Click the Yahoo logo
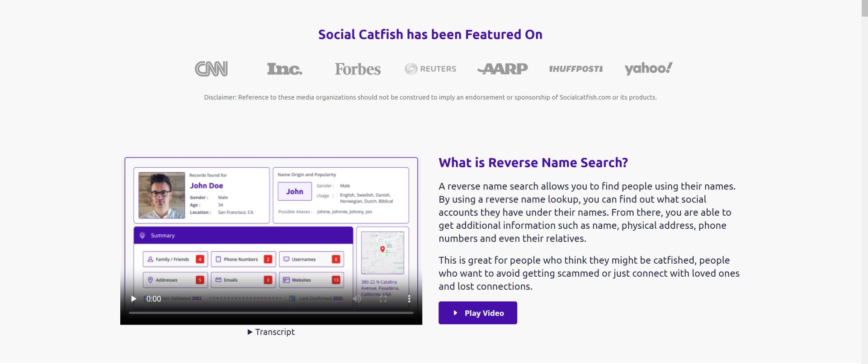This screenshot has width=868, height=364. (x=648, y=68)
